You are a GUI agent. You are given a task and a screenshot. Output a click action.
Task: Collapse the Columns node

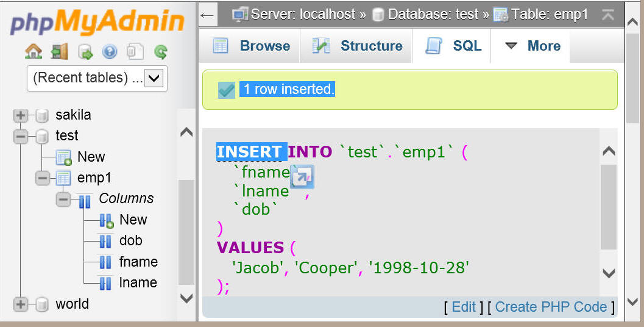(63, 199)
